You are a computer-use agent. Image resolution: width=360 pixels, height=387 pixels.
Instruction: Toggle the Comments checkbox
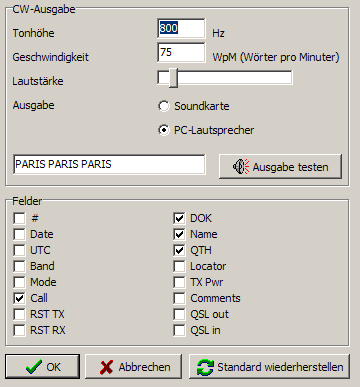(179, 298)
